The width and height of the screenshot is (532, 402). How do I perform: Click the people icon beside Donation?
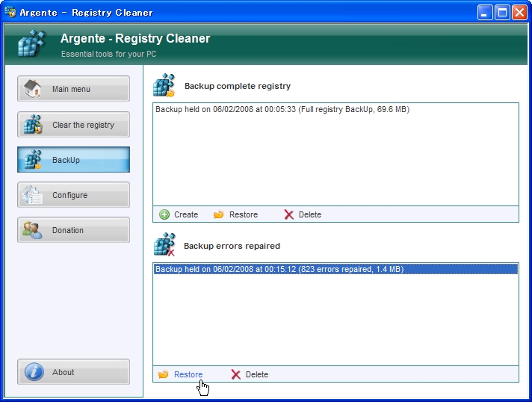coord(32,230)
